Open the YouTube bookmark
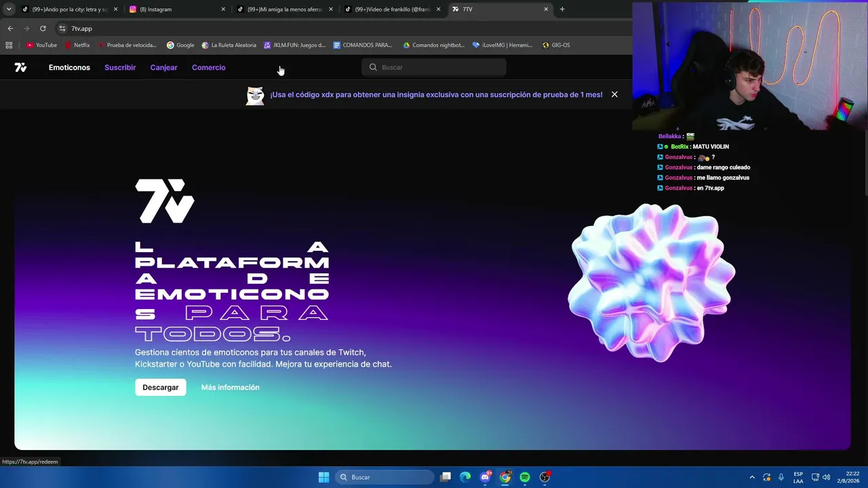 click(x=41, y=45)
